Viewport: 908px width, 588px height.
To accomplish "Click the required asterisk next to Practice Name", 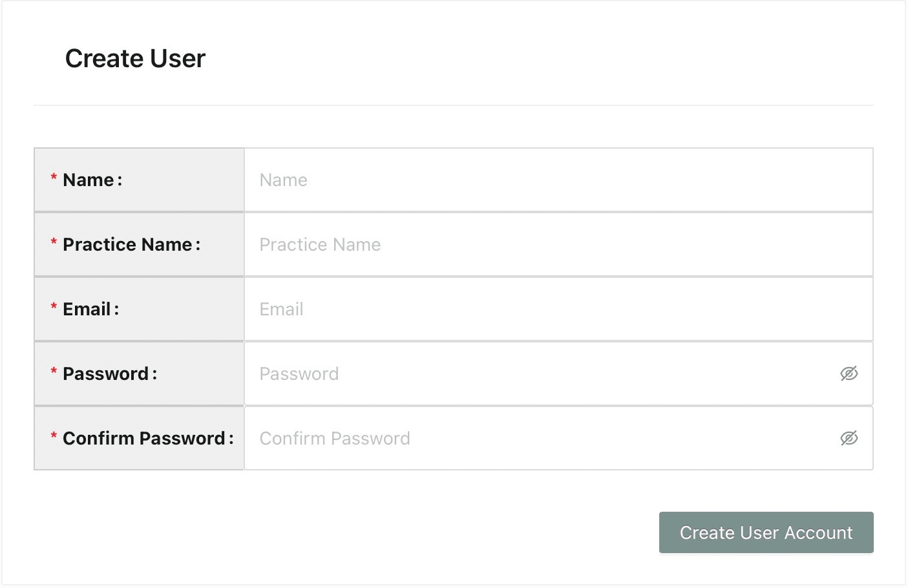I will click(54, 242).
